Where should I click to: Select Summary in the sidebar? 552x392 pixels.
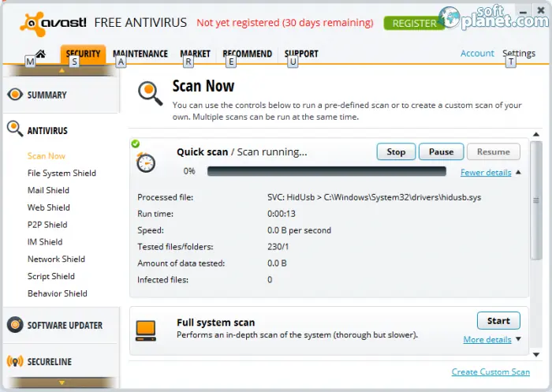47,95
